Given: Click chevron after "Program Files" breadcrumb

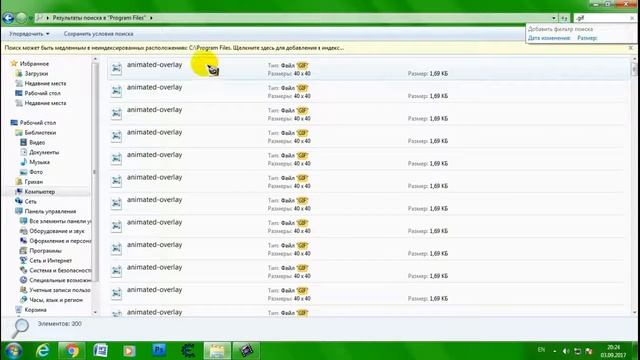Looking at the screenshot, I should (151, 18).
